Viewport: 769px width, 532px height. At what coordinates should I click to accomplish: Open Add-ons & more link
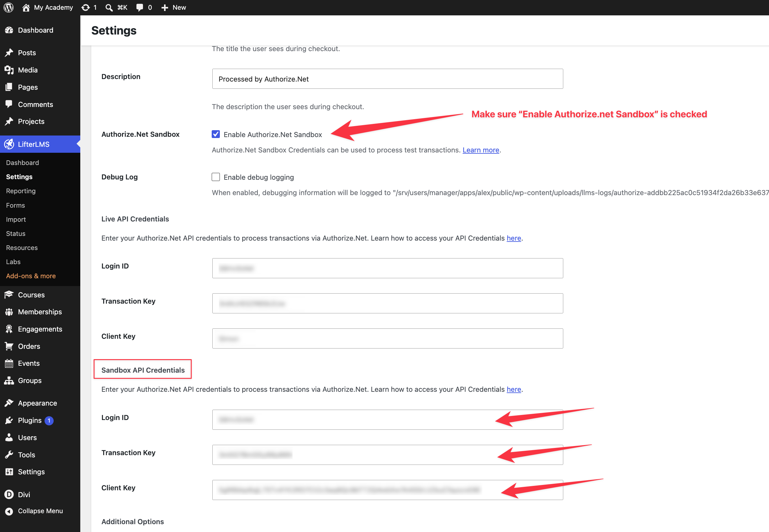pos(31,276)
